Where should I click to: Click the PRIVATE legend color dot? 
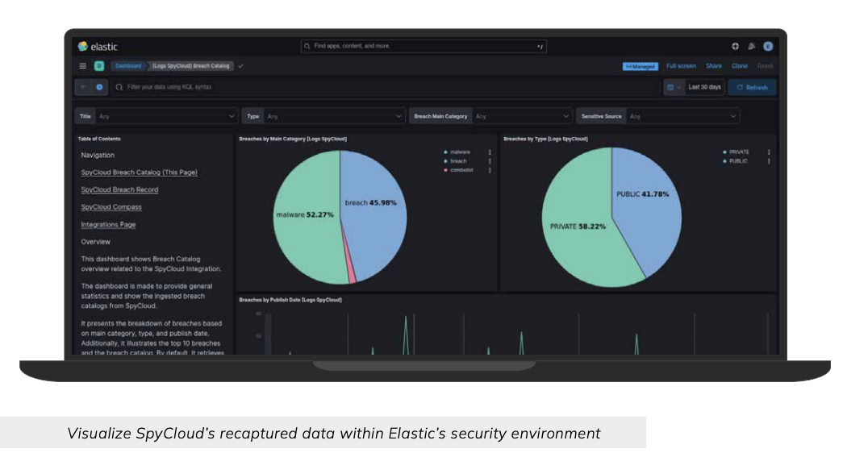coord(724,152)
